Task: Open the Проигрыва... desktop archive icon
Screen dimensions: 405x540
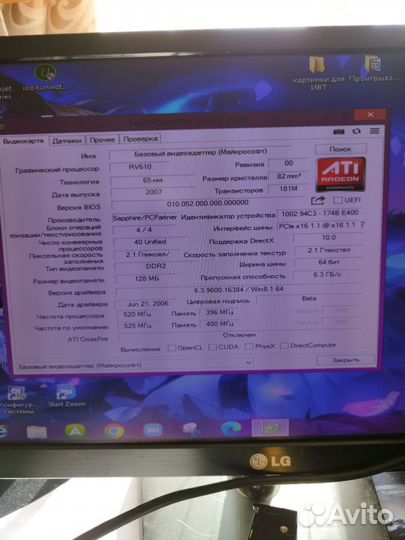Action: point(373,69)
